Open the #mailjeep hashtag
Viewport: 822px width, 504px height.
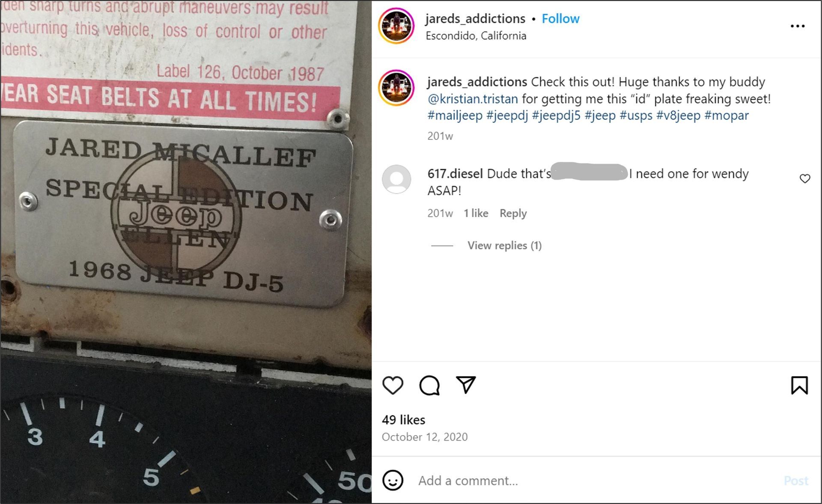click(455, 116)
